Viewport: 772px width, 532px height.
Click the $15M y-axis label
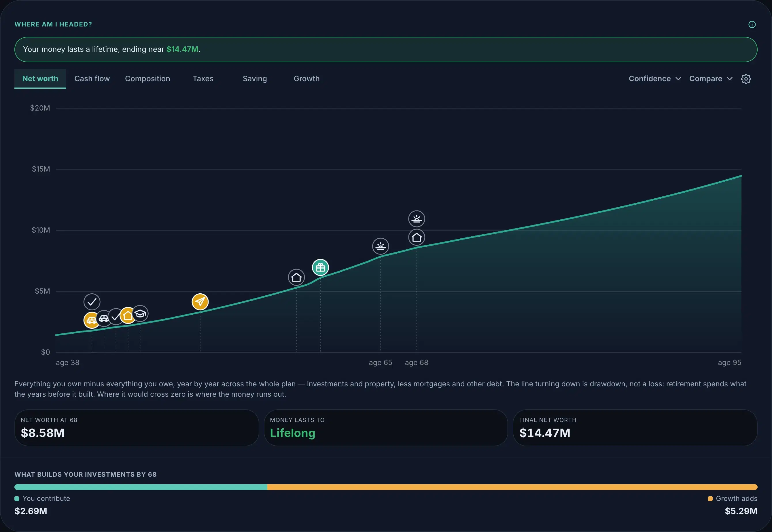click(x=41, y=169)
